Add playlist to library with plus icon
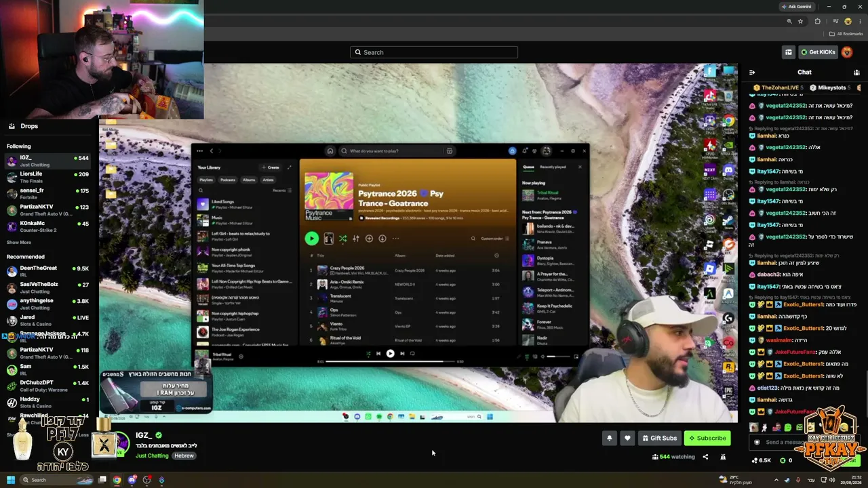The width and height of the screenshot is (868, 488). [x=369, y=239]
